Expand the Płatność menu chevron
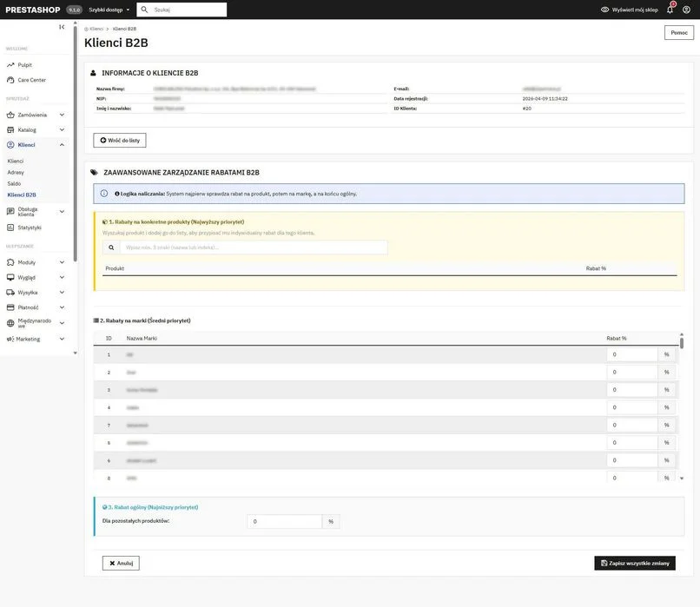Image resolution: width=700 pixels, height=607 pixels. [62, 307]
